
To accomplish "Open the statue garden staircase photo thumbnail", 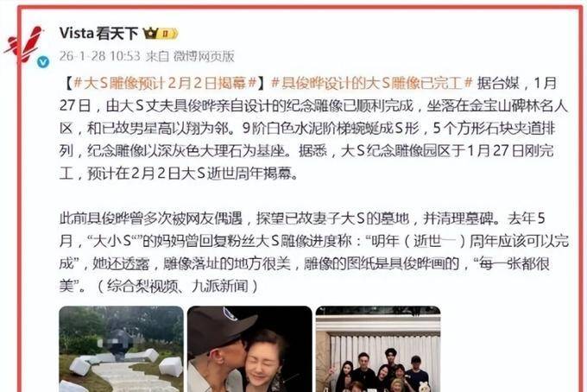I will coord(122,349).
